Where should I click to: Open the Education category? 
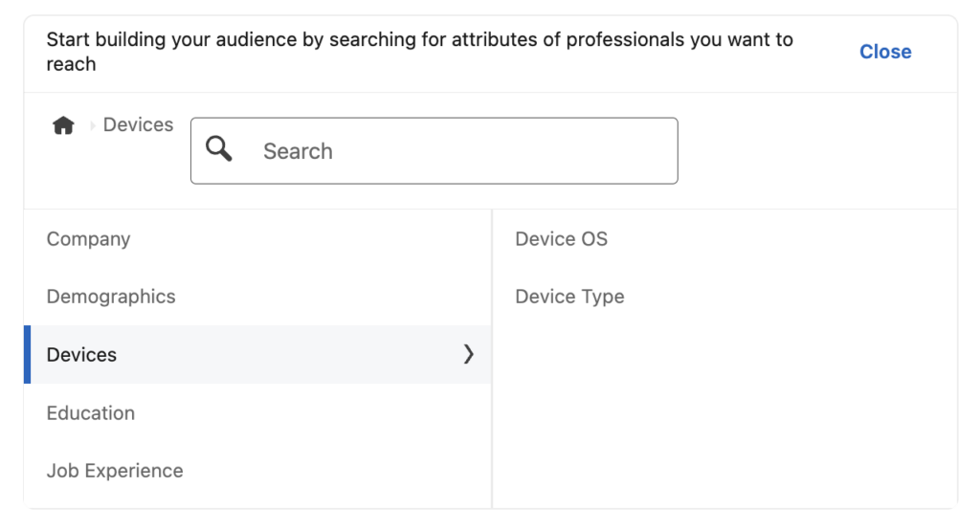pyautogui.click(x=257, y=413)
